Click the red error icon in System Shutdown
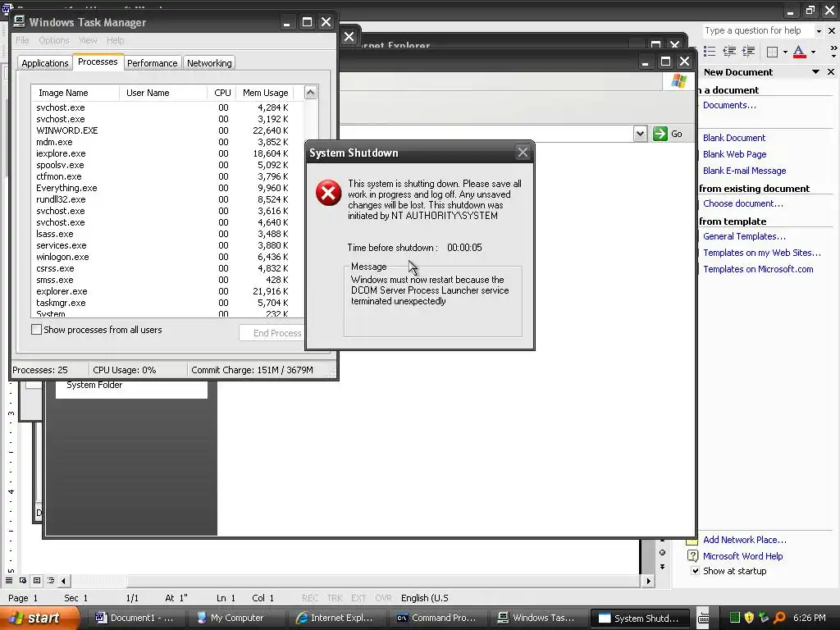Screen dimensions: 840x630 (328, 193)
